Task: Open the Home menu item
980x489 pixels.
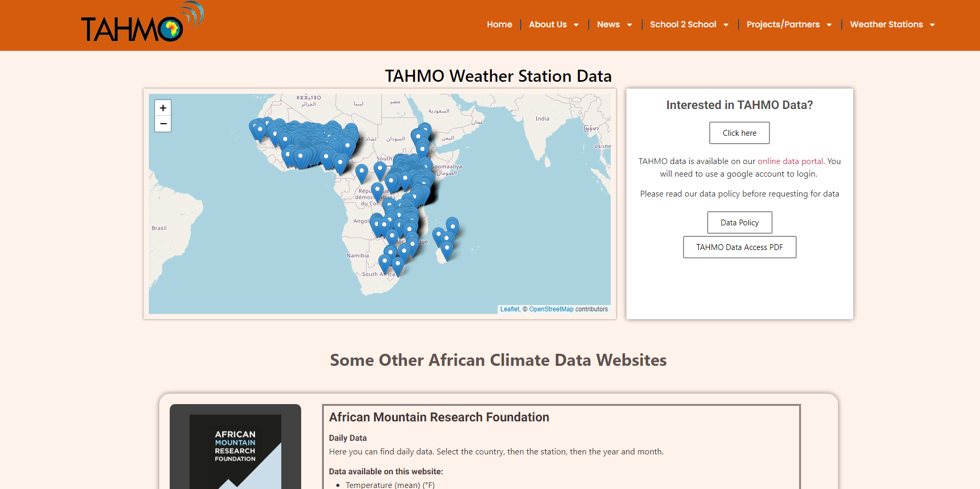Action: pos(499,25)
